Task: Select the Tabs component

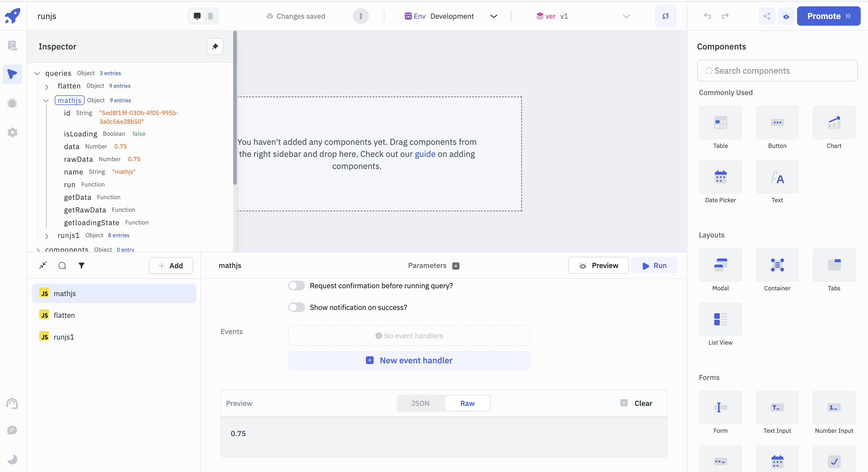Action: [834, 270]
